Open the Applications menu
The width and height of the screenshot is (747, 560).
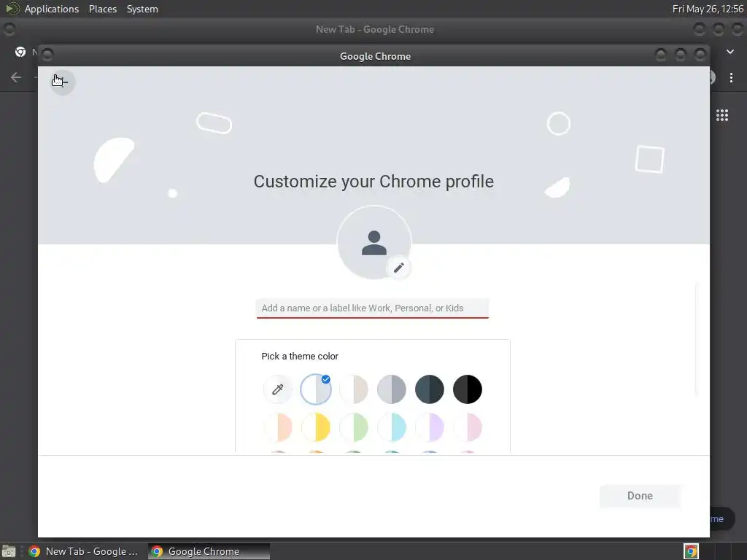click(52, 9)
